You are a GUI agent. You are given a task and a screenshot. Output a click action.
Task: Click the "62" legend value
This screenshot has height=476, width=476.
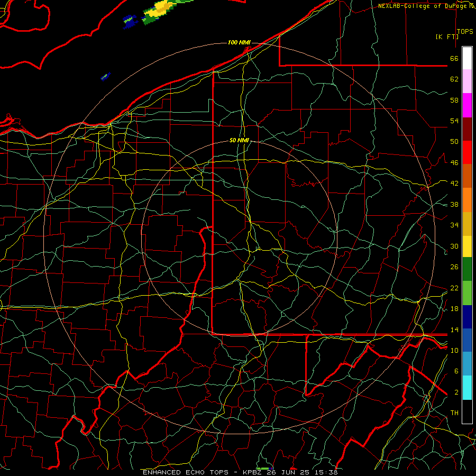click(x=454, y=79)
